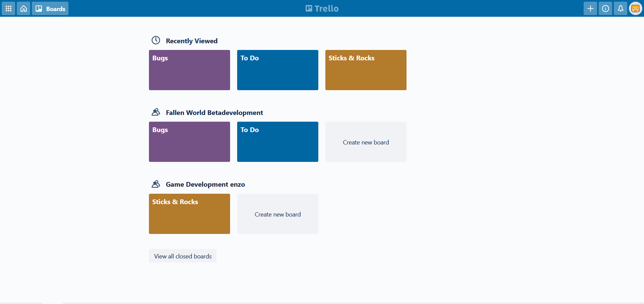Click the workspace icon beside Game Development enzo
The height and width of the screenshot is (304, 644).
tap(156, 184)
